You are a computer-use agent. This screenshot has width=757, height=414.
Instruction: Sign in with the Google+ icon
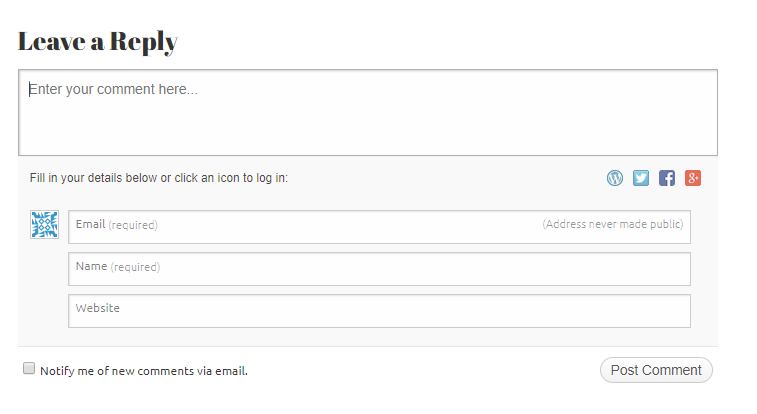click(693, 178)
